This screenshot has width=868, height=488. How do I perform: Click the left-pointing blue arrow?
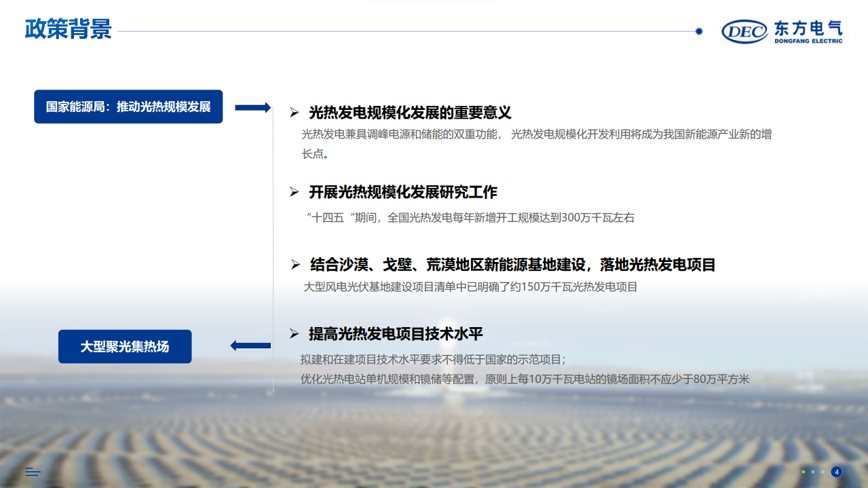point(250,346)
